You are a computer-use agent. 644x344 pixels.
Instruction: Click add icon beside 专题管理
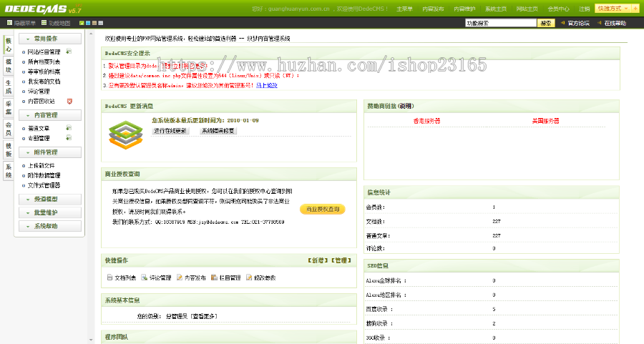tap(69, 138)
